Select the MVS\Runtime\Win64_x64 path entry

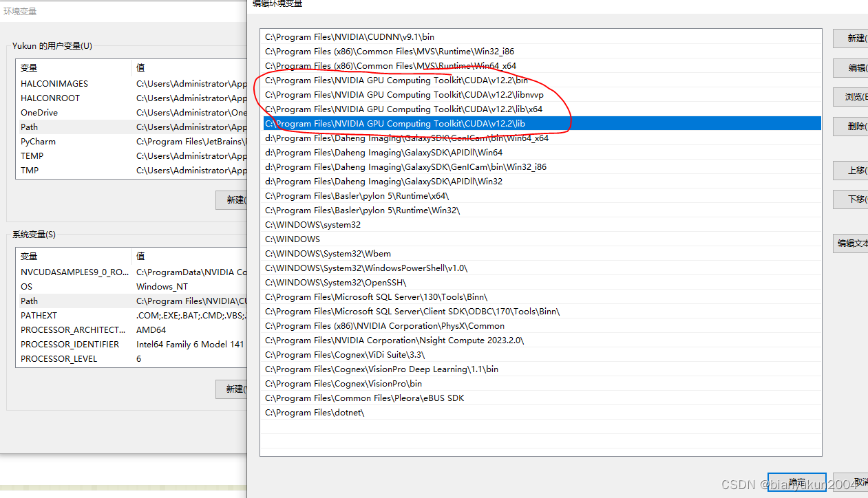pos(541,66)
